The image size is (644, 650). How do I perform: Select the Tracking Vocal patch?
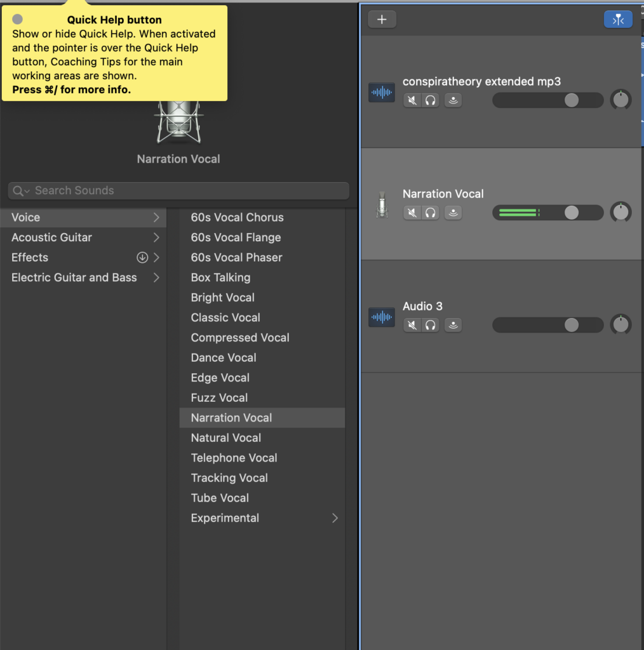click(x=262, y=478)
